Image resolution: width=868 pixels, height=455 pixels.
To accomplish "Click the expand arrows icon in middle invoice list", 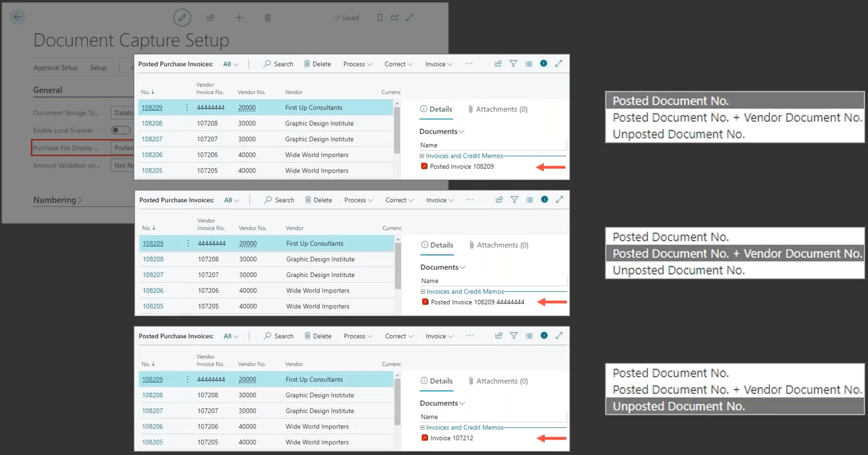I will (560, 199).
